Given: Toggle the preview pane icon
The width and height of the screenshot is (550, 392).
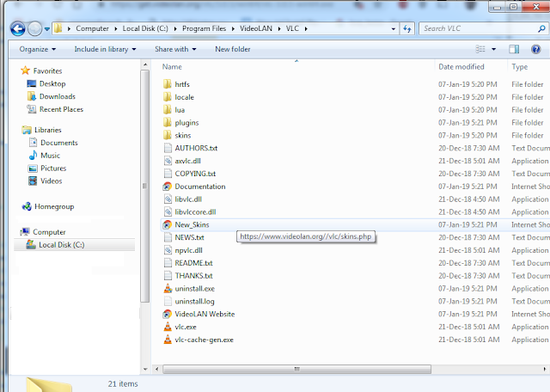Looking at the screenshot, I should pyautogui.click(x=514, y=49).
